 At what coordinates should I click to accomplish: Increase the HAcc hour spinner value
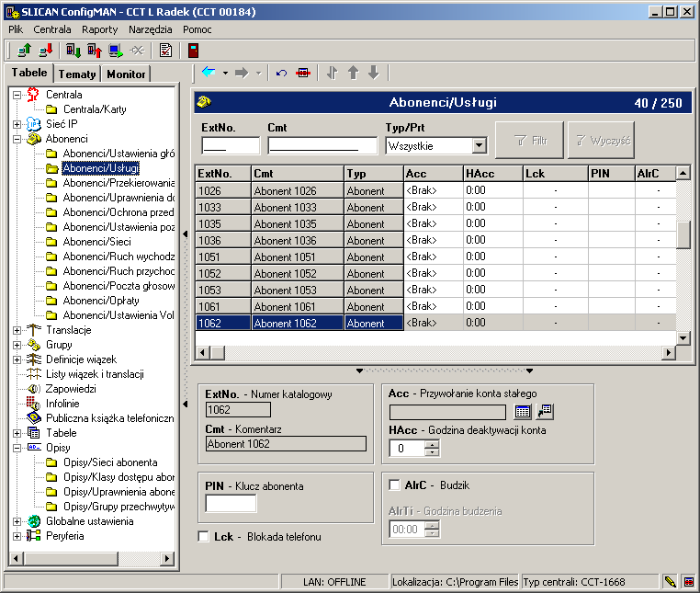[432, 444]
